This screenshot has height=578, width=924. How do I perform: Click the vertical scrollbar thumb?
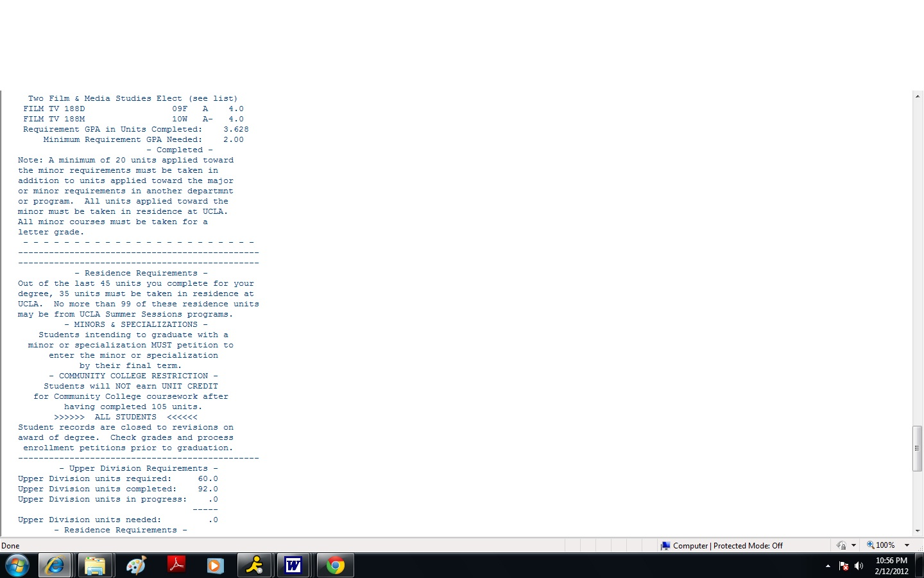918,448
